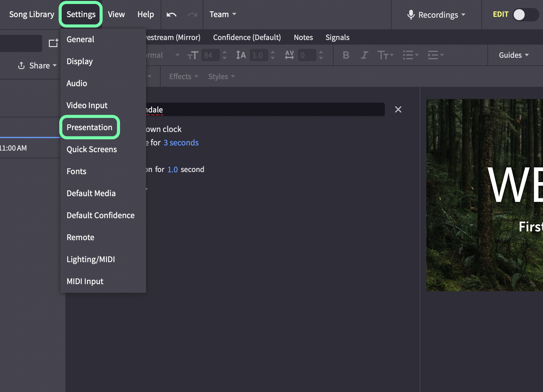Click the redo arrow icon
543x392 pixels.
192,14
